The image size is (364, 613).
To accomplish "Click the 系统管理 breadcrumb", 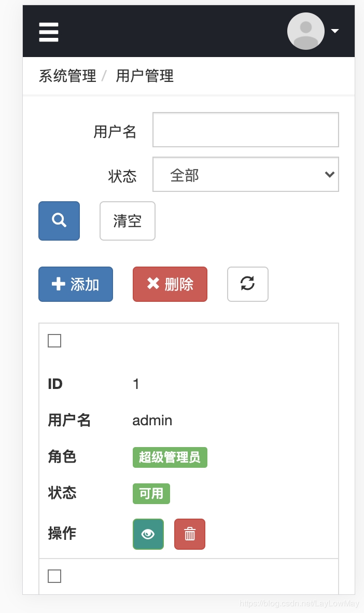I will (x=67, y=76).
